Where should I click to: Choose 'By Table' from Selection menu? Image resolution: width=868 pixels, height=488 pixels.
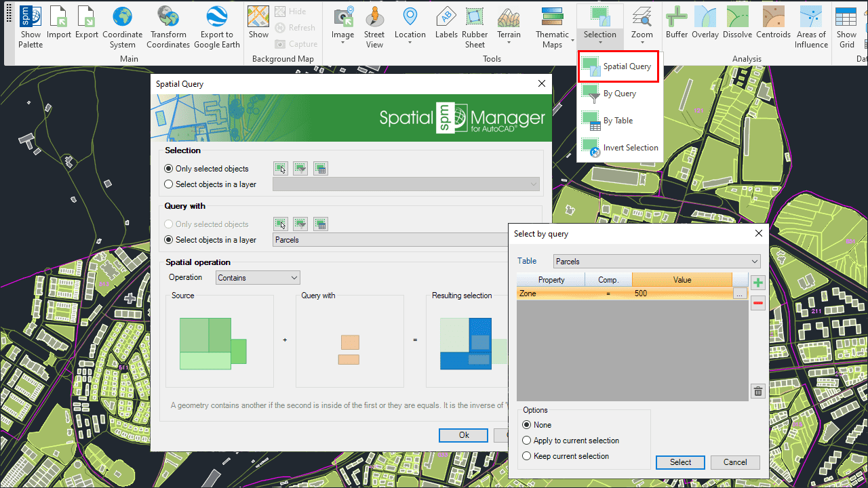pos(618,121)
